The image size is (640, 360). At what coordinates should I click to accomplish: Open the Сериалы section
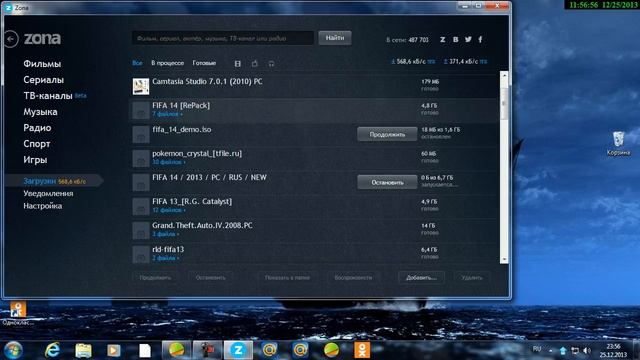(x=43, y=80)
